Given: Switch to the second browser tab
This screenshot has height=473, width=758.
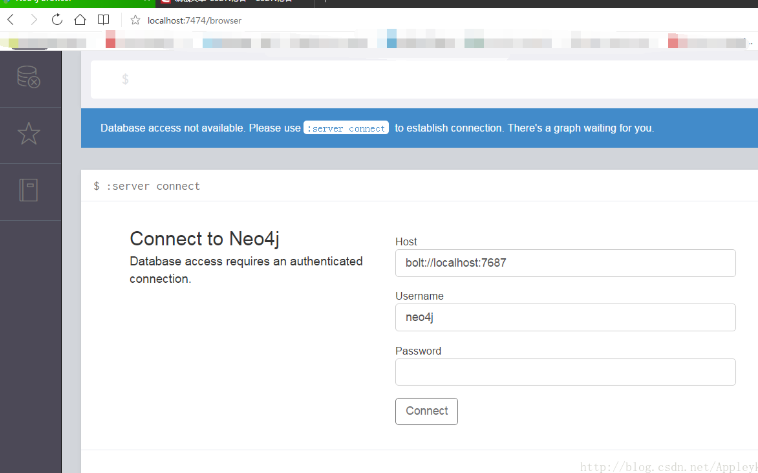Looking at the screenshot, I should pyautogui.click(x=235, y=2).
